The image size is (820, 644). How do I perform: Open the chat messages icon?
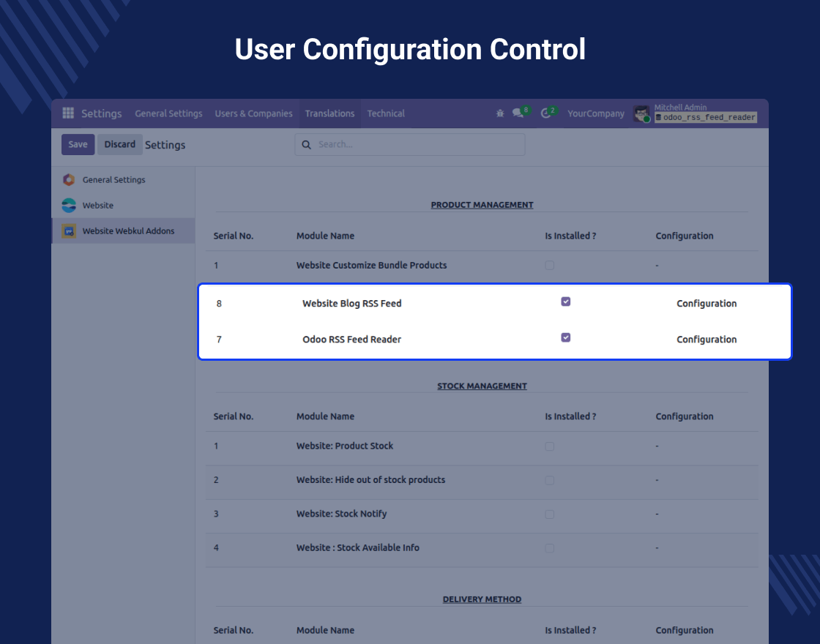(x=518, y=113)
